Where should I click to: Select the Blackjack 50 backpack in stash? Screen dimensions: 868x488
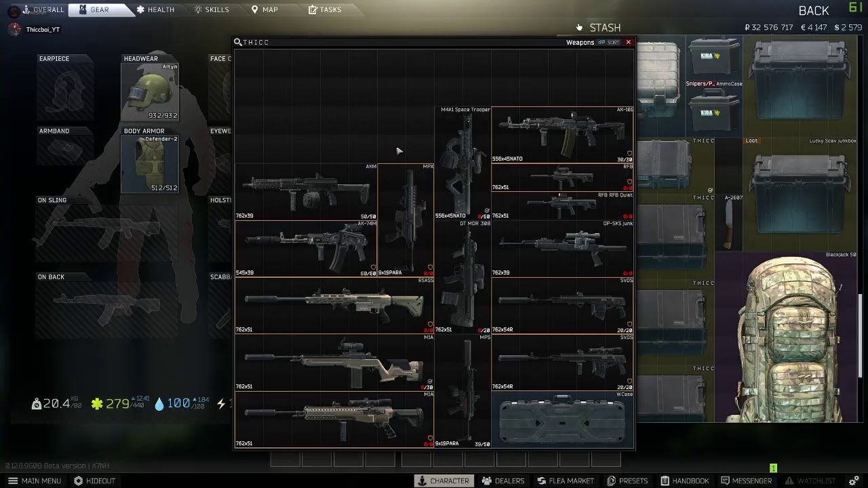click(787, 337)
